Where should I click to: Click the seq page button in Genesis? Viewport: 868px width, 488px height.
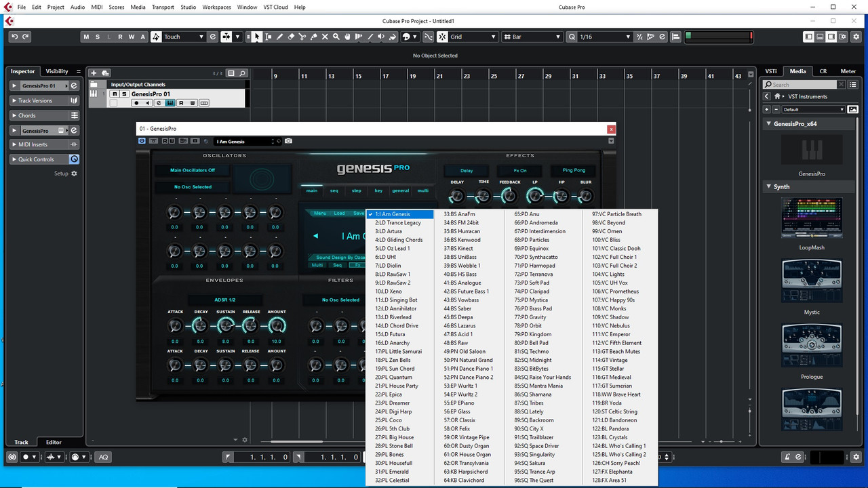[334, 190]
